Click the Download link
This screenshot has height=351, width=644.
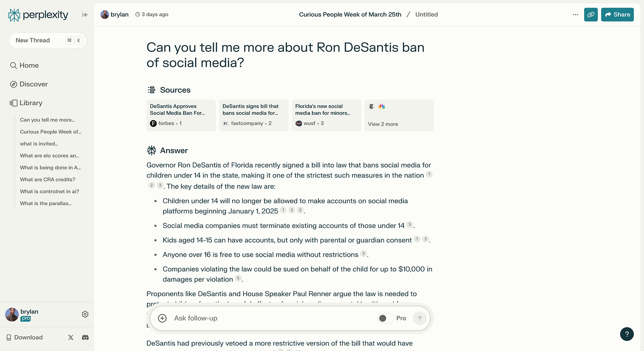click(x=25, y=337)
